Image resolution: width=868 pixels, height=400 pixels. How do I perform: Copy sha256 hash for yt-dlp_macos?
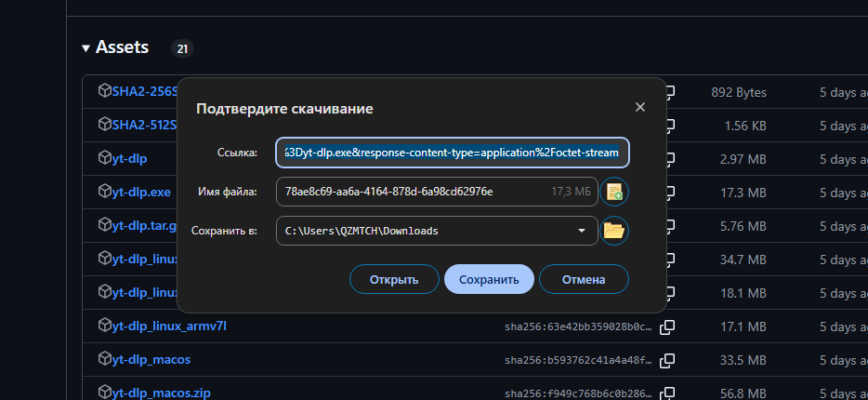tap(667, 361)
